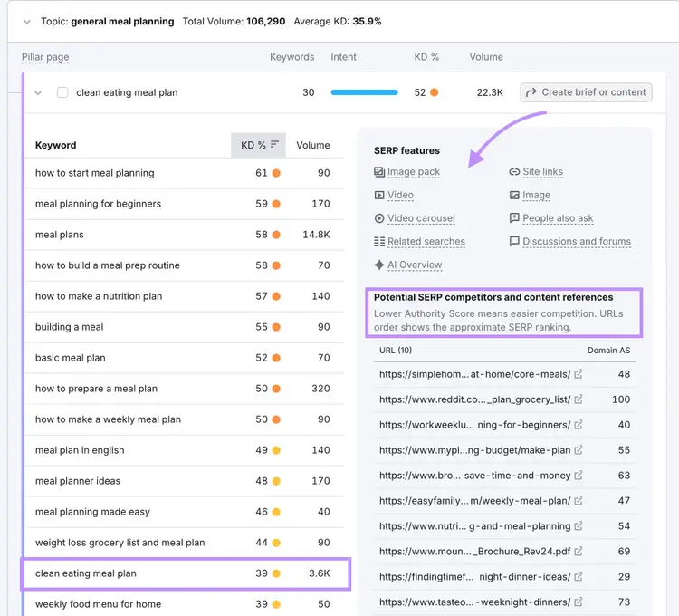Open the People also ask link
This screenshot has width=679, height=616.
[x=558, y=218]
